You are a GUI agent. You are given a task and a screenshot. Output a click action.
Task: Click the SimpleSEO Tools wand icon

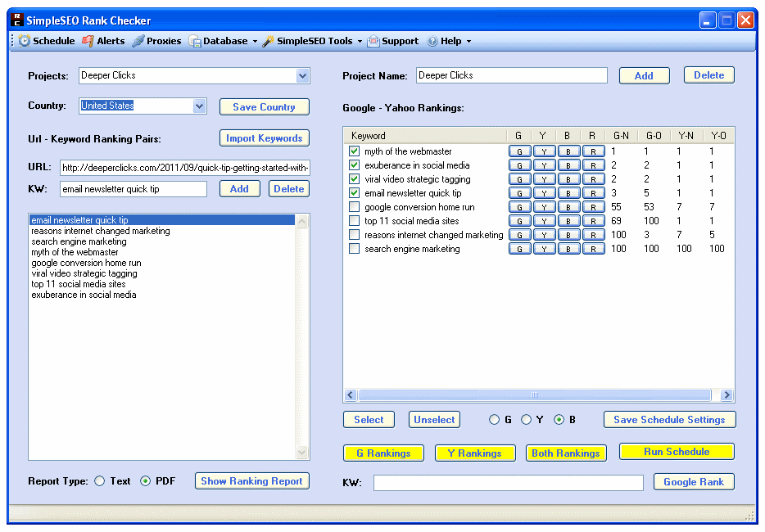tap(268, 41)
